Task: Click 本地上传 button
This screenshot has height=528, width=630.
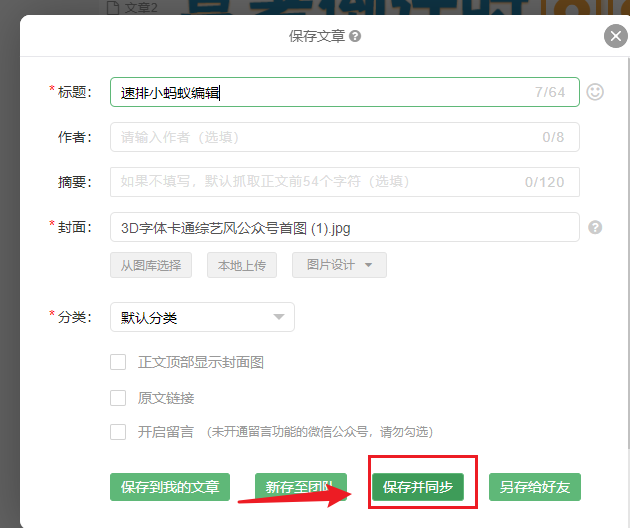Action: 242,265
